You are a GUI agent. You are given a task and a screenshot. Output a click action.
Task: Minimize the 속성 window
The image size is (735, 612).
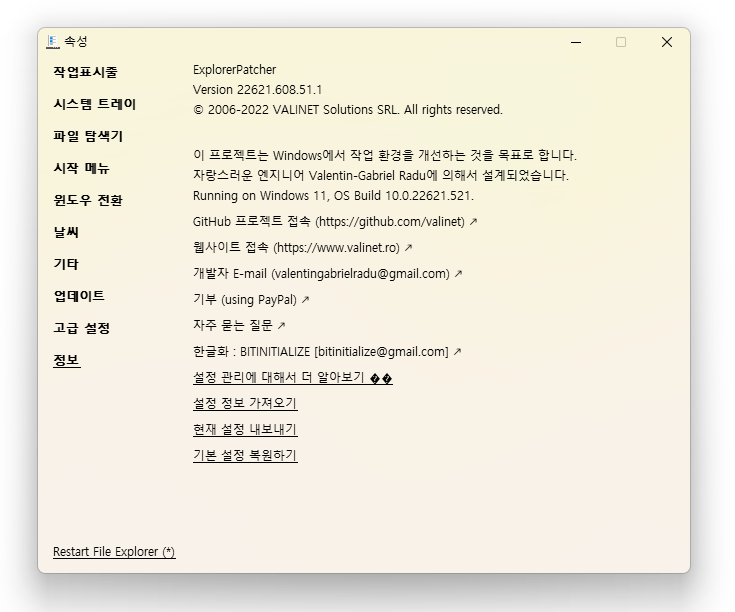[x=576, y=42]
